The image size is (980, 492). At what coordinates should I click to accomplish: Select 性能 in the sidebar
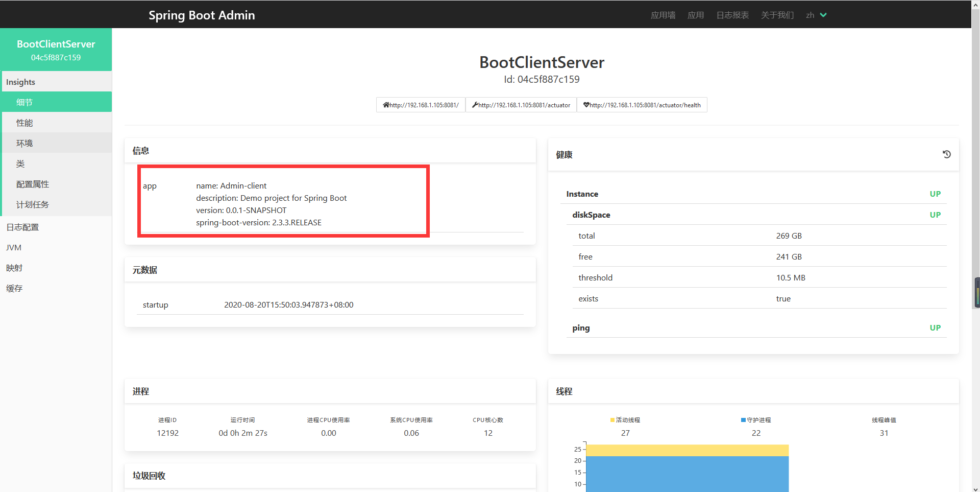(24, 123)
